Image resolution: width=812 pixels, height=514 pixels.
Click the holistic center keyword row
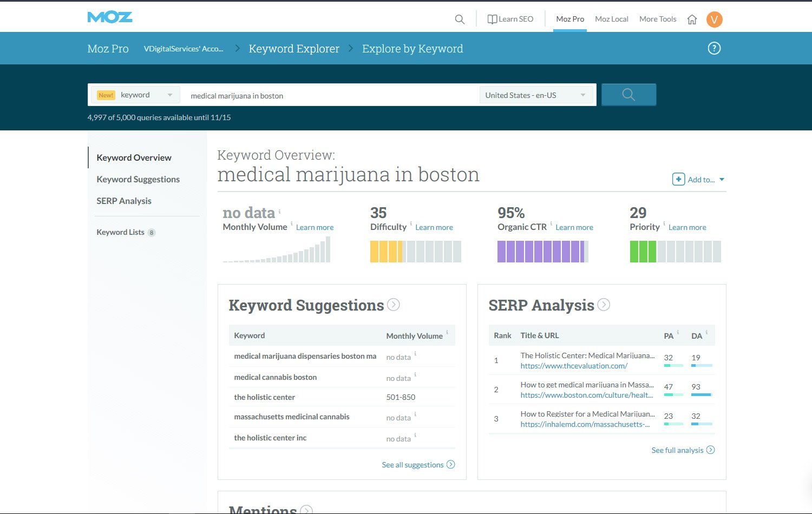pos(342,397)
